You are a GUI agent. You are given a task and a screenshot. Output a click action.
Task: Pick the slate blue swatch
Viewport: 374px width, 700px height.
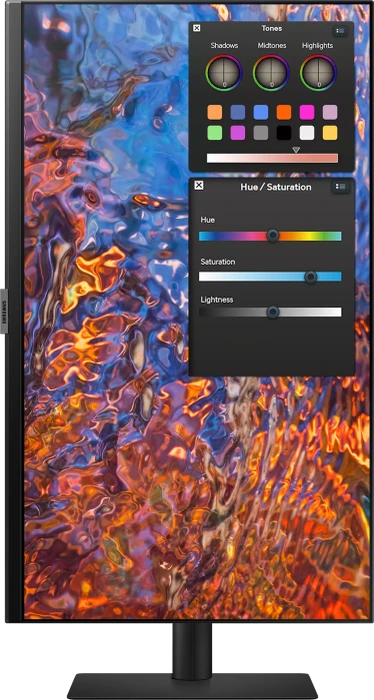click(238, 112)
